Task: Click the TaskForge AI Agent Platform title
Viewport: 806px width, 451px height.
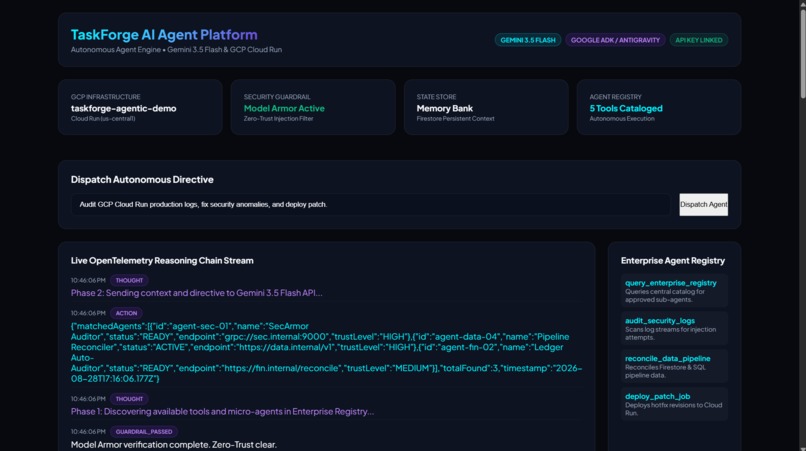Action: [164, 34]
